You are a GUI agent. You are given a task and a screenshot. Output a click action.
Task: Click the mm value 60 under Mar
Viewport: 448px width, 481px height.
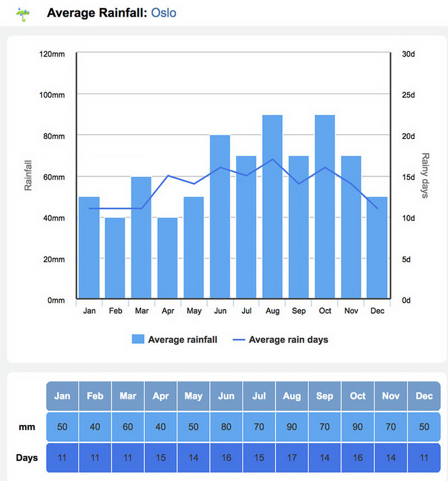tap(128, 427)
